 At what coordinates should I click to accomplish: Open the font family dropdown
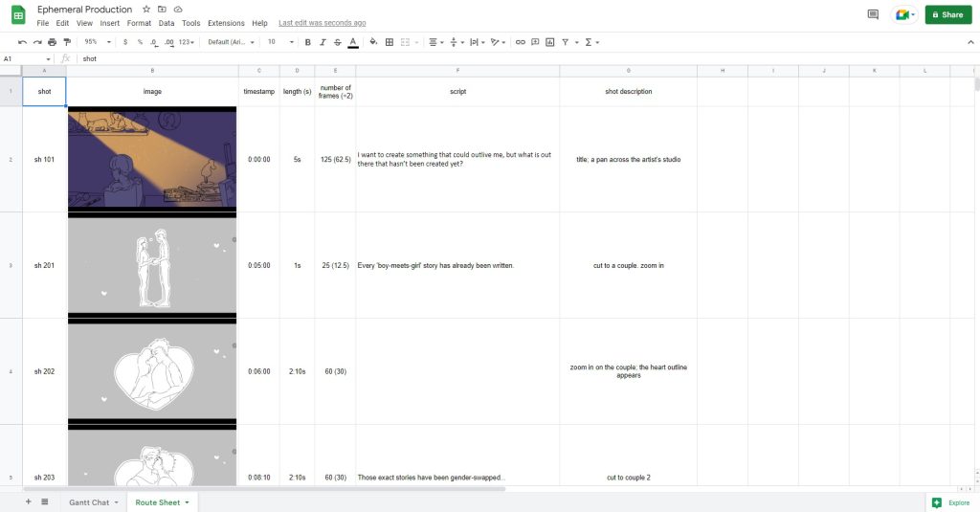coord(232,42)
